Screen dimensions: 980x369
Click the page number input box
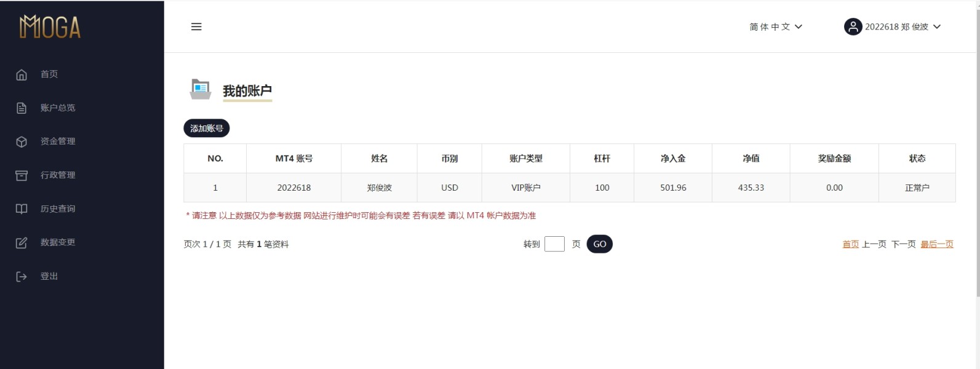[x=554, y=244]
